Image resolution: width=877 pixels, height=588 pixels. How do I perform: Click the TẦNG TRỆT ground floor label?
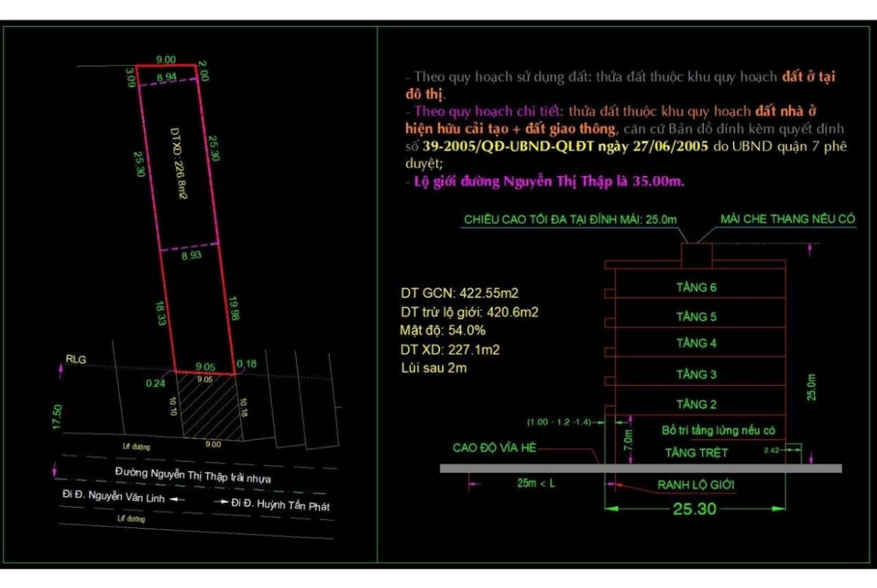696,452
